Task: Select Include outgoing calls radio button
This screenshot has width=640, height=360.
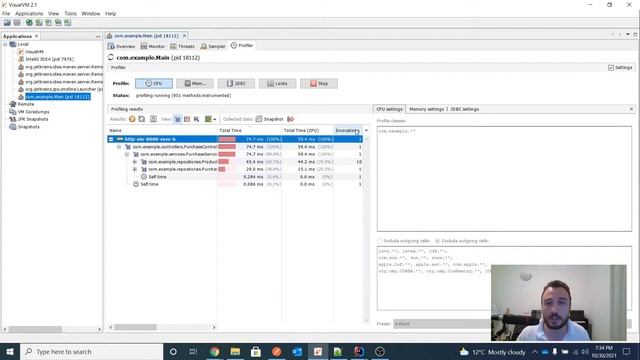Action: [380, 241]
